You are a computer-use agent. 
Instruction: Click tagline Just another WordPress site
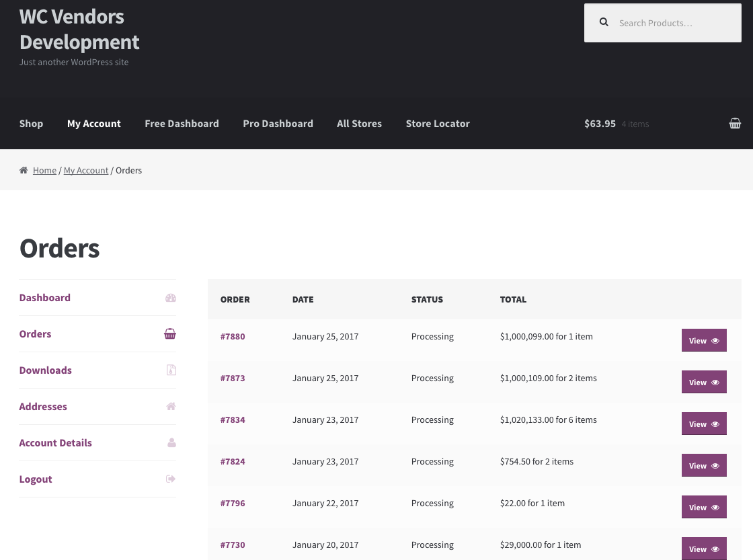[74, 62]
